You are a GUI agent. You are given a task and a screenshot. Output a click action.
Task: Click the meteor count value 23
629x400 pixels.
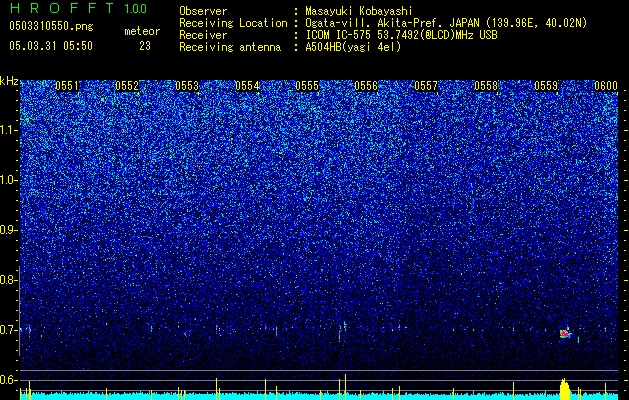[x=145, y=46]
